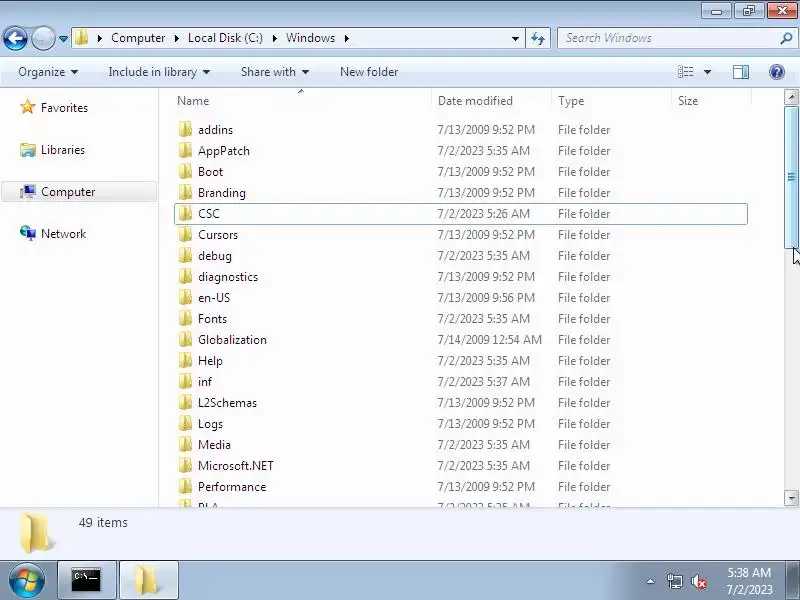The height and width of the screenshot is (600, 800).
Task: Click Windows Explorer taskbar button
Action: pos(148,580)
